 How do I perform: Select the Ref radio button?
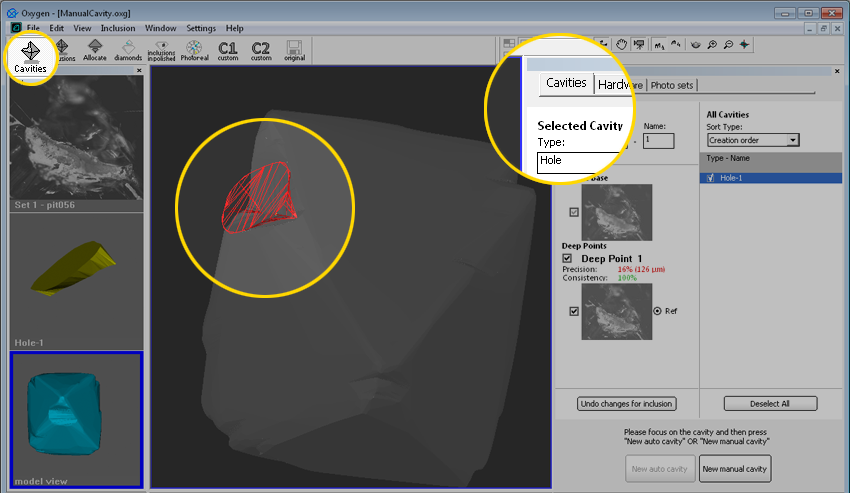(657, 311)
